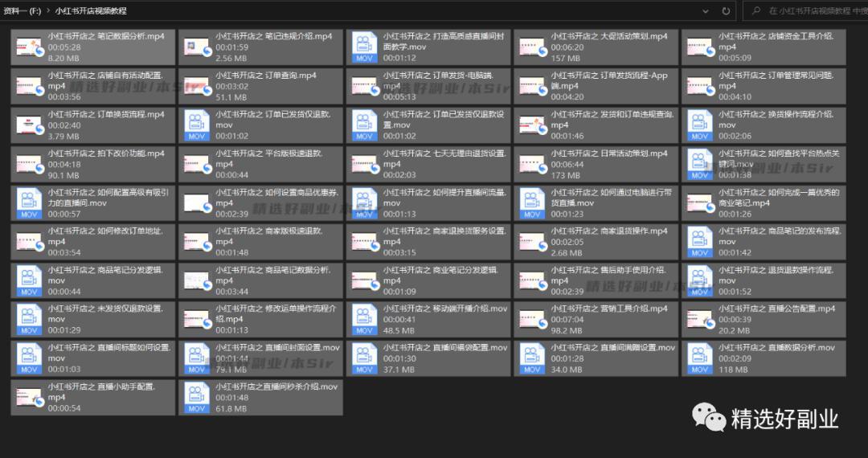868x458 pixels.
Task: Click MOV icon of 退货退款操作流程.mov
Action: click(700, 281)
